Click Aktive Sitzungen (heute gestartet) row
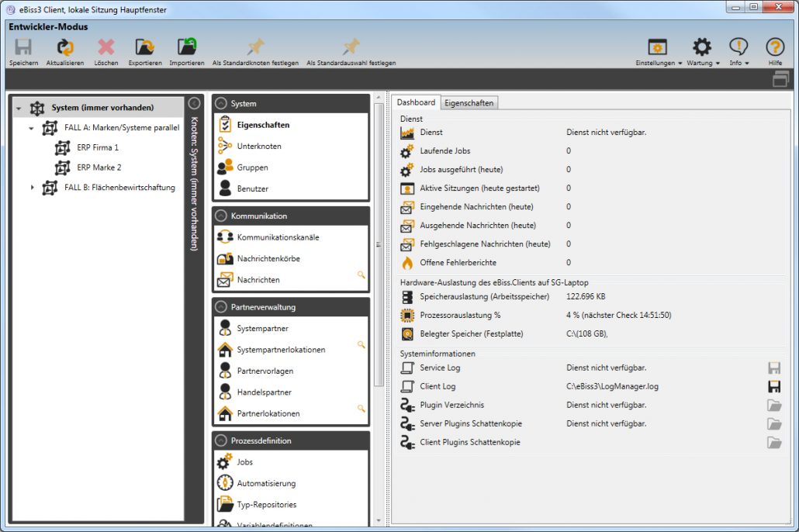The height and width of the screenshot is (532, 799). pos(591,188)
